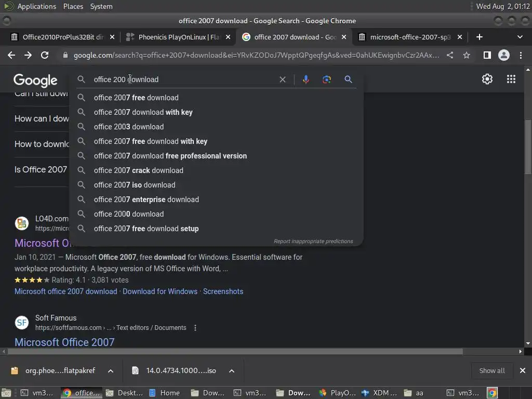Switch to Home taskbar window
The image size is (532, 399).
pos(165,393)
